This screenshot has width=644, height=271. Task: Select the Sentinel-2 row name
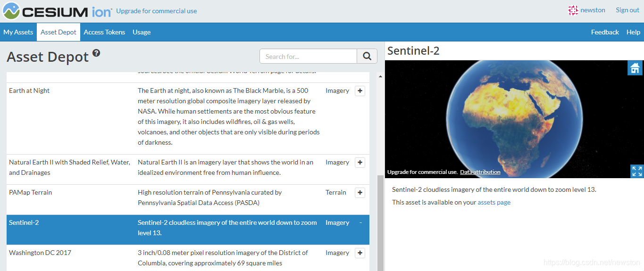pyautogui.click(x=24, y=222)
